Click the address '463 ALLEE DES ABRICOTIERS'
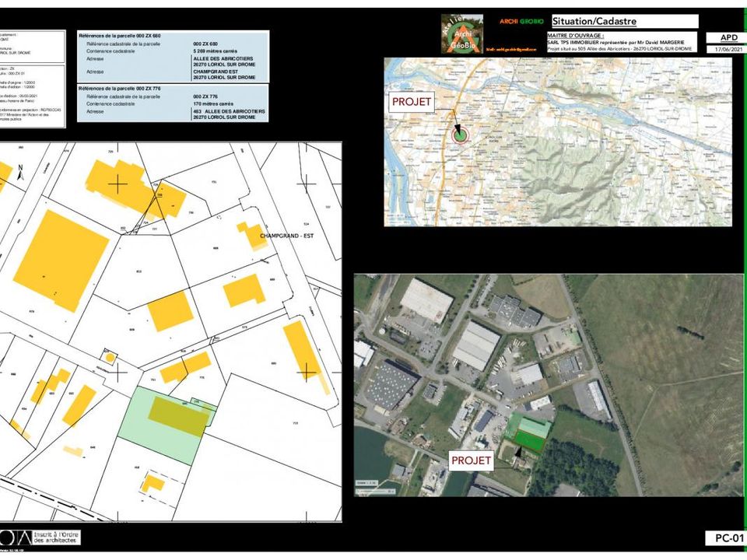The width and height of the screenshot is (747, 560). coord(229,111)
